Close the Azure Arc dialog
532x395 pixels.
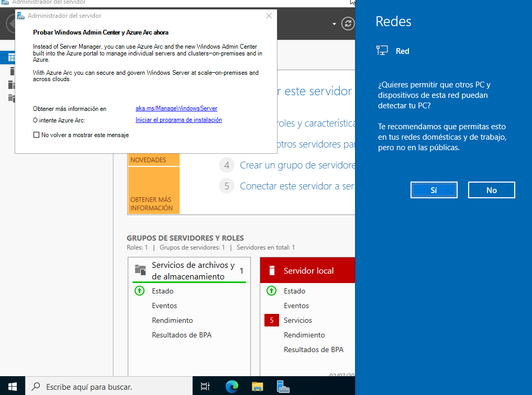coord(269,16)
